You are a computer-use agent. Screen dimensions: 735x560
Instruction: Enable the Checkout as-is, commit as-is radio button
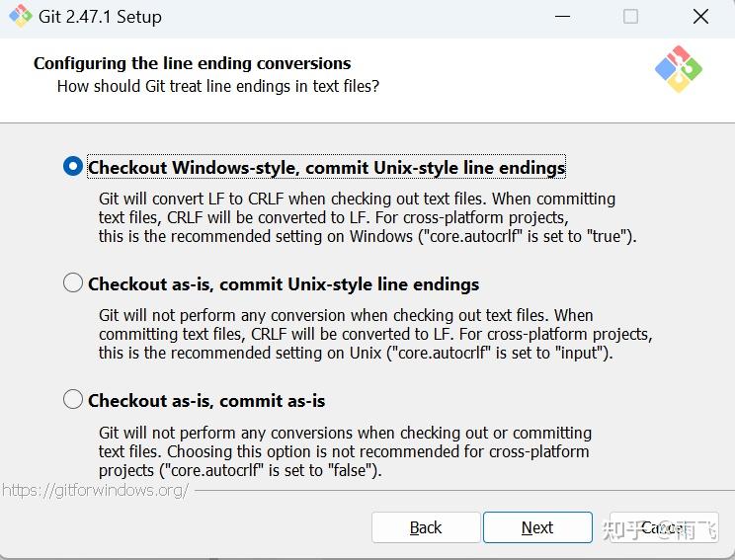click(73, 400)
